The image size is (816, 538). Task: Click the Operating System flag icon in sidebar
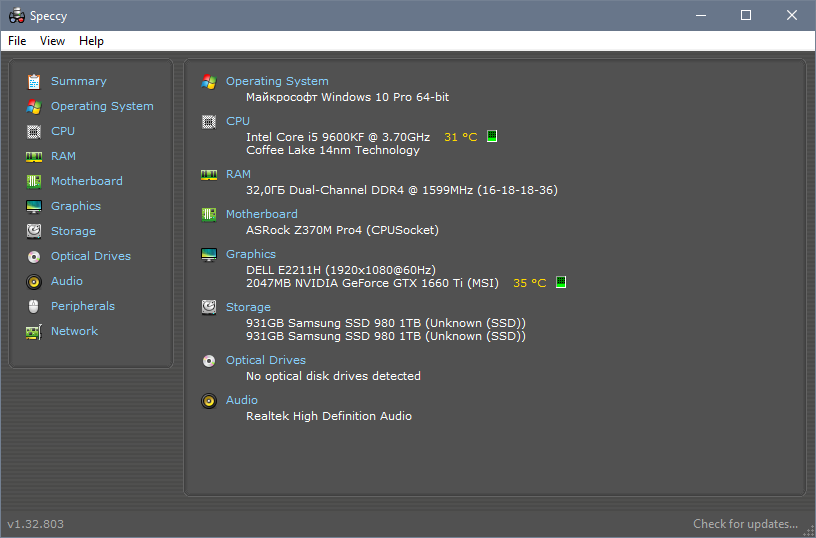click(34, 107)
